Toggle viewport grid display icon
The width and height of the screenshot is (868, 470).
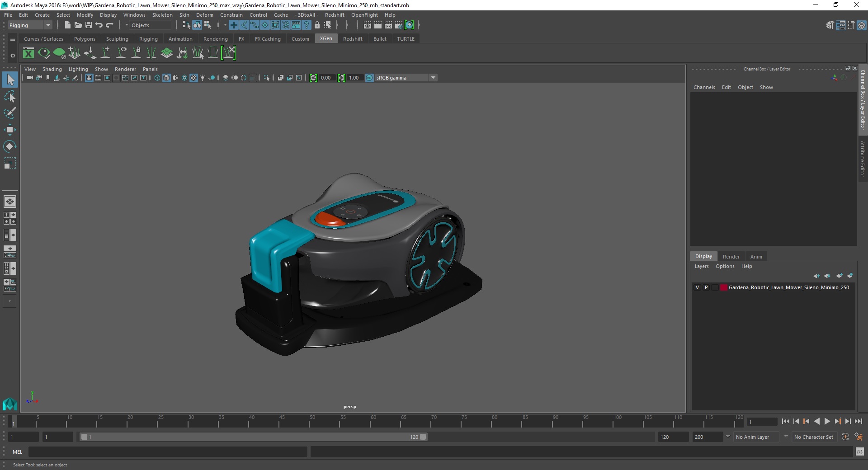click(89, 78)
